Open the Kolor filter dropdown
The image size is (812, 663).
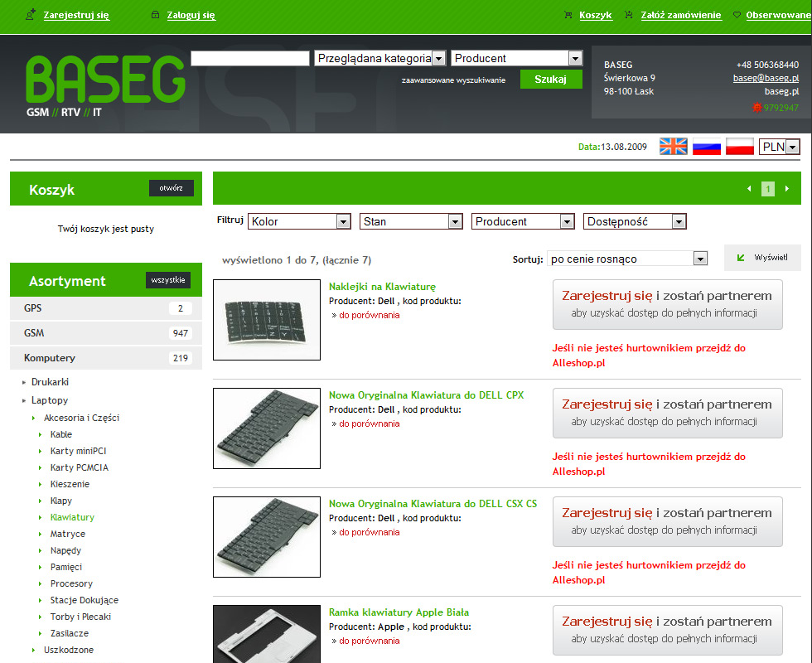(x=299, y=221)
